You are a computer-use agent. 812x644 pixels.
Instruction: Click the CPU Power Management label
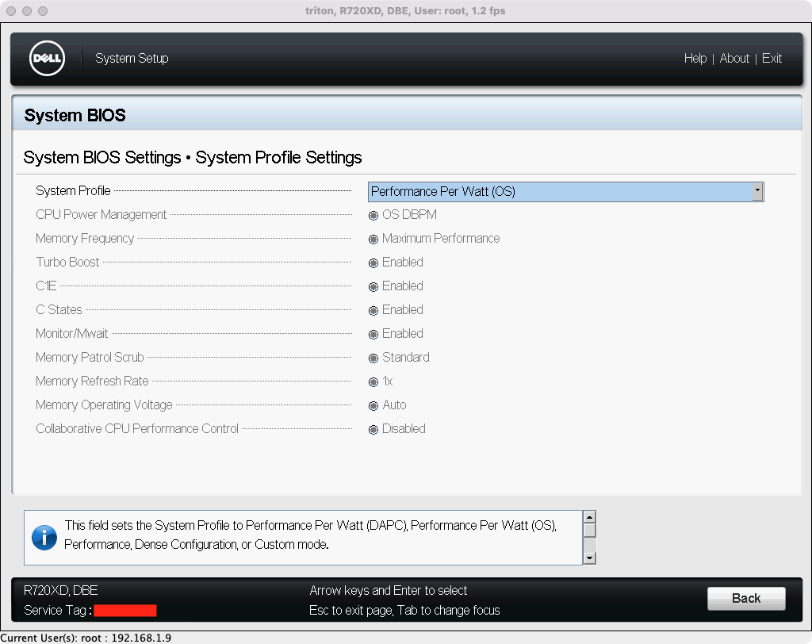coord(101,214)
